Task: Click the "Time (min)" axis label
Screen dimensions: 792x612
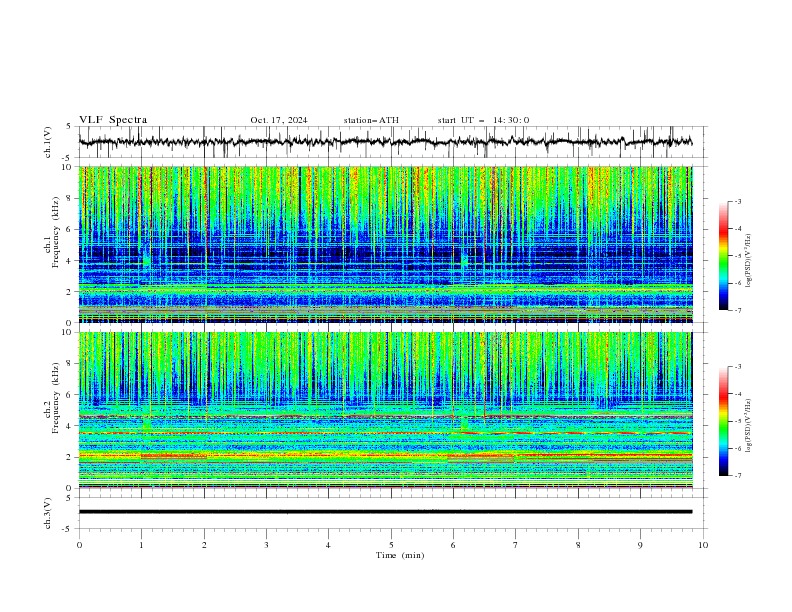Action: 400,555
